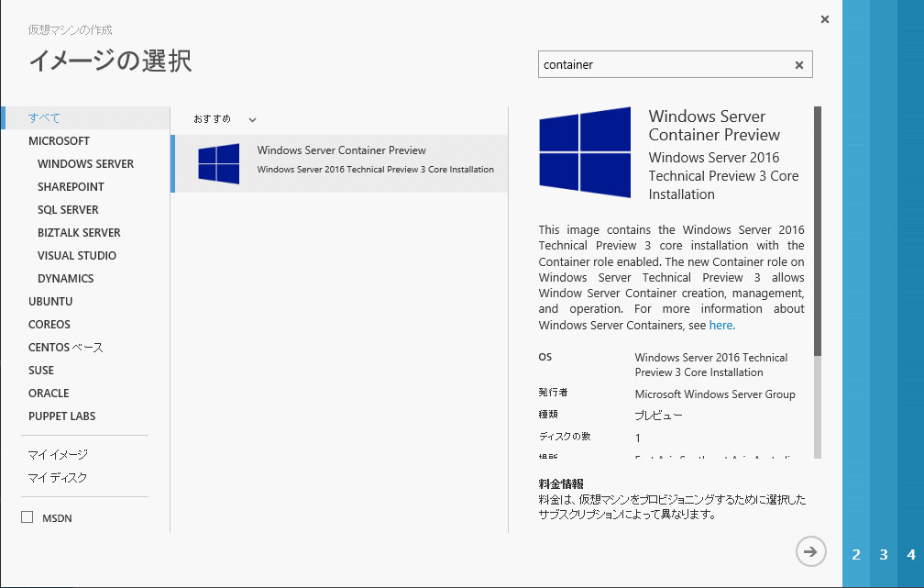Filter by VISUAL STUDIO images
Image resolution: width=924 pixels, height=588 pixels.
(x=77, y=256)
